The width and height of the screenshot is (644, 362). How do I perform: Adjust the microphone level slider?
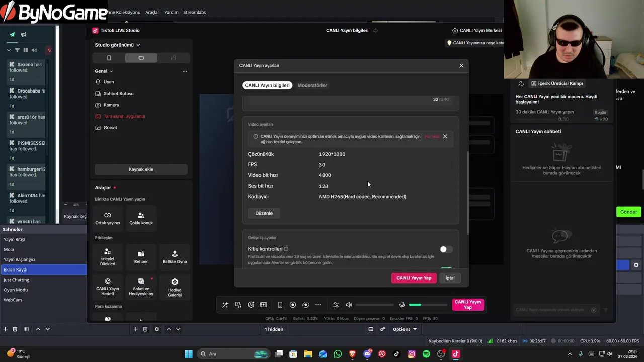[428, 305]
